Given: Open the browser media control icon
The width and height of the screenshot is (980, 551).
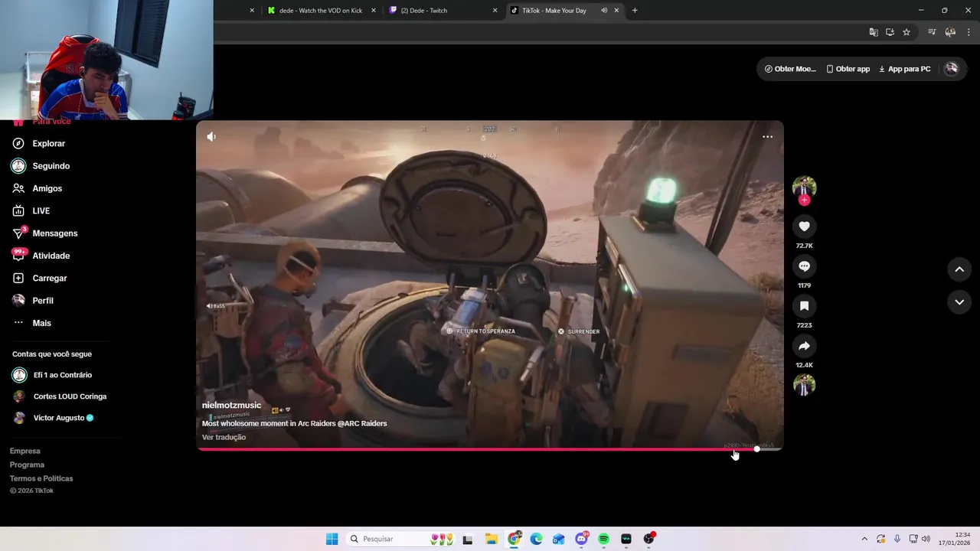Looking at the screenshot, I should (x=932, y=32).
